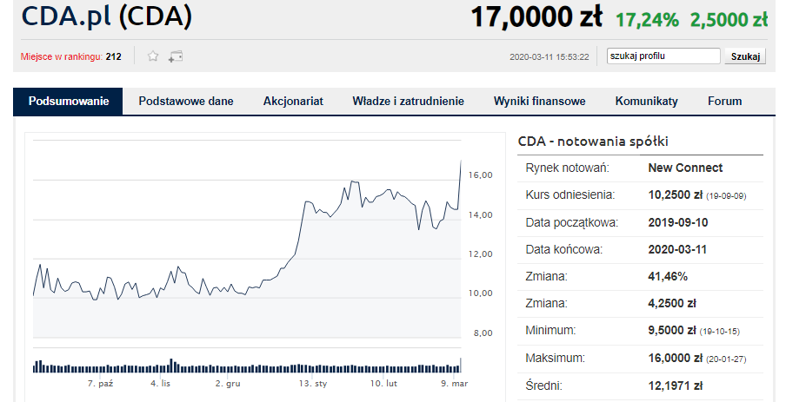
Task: Click Zmiana value 4,2500 zł
Action: point(672,304)
